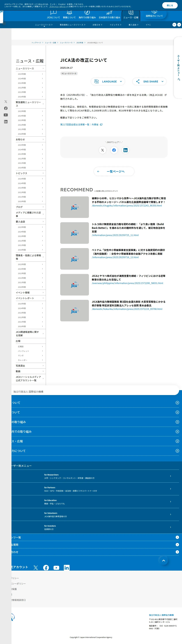Open the ベトナム女性中小零細事業者支援 article thumbnail

point(74,259)
